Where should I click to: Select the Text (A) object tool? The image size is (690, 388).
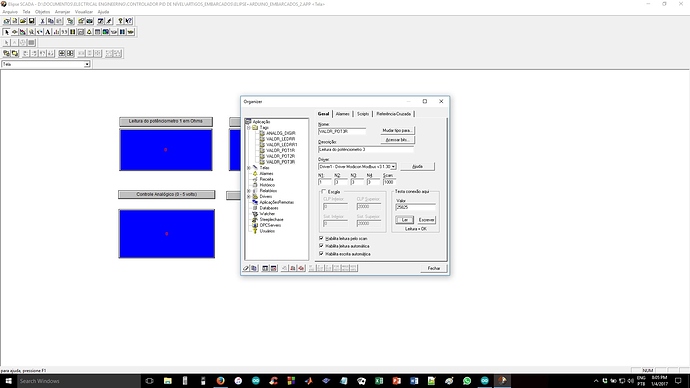(48, 32)
